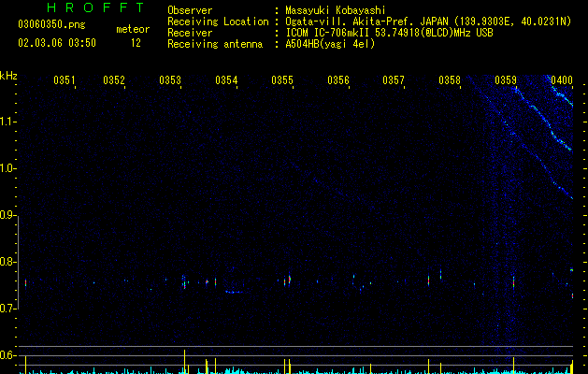The image size is (588, 374).
Task: Click the 1.1 kHz axis label
Action: click(7, 122)
